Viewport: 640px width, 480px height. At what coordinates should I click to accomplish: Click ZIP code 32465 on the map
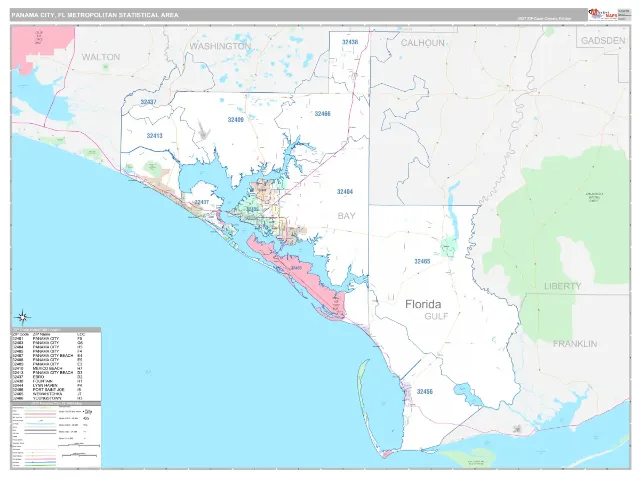(422, 261)
